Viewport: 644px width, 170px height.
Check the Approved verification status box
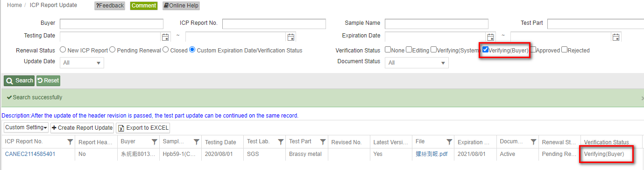coord(533,50)
